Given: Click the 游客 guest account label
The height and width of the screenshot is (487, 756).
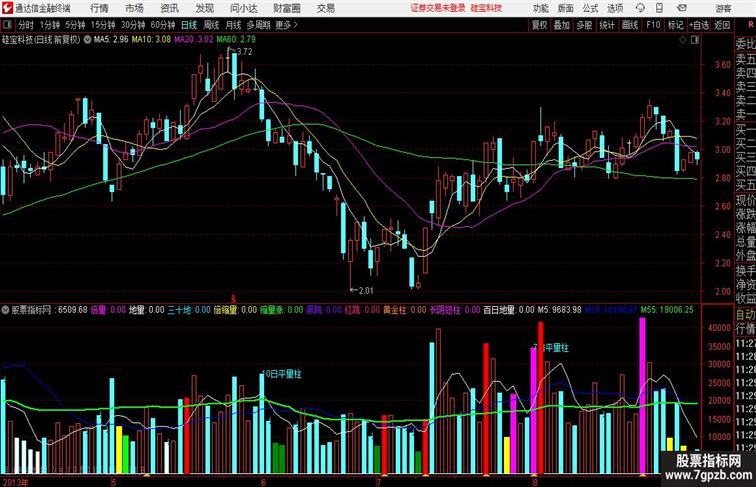Looking at the screenshot, I should pyautogui.click(x=723, y=8).
